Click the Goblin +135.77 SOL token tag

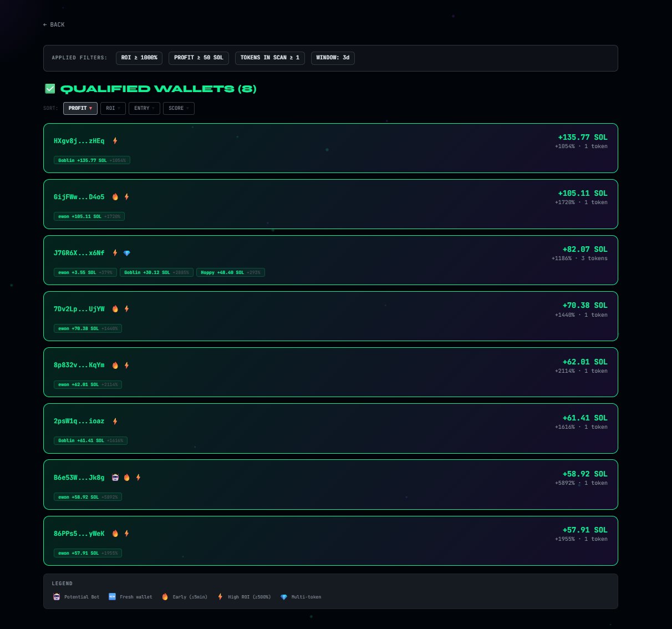point(92,160)
